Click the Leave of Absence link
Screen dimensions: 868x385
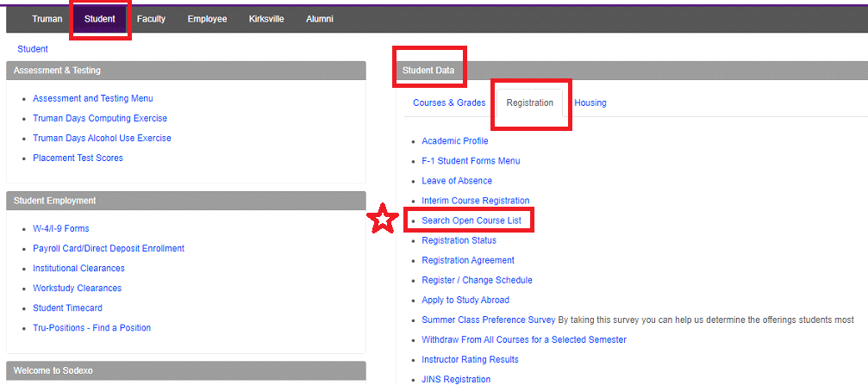pos(457,181)
